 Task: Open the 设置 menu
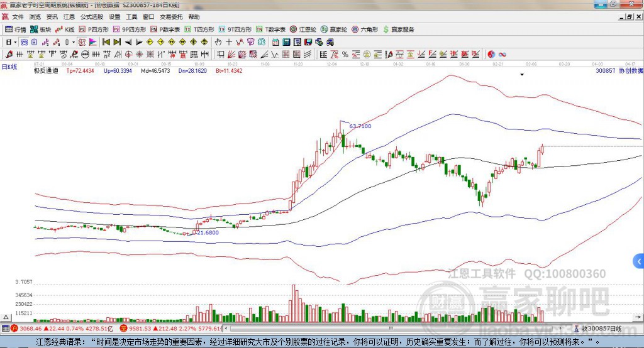[x=114, y=17]
